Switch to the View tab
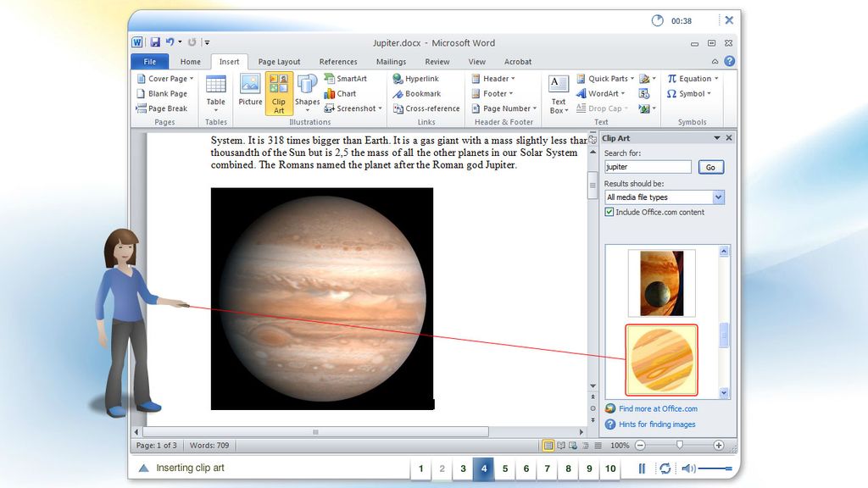Viewport: 868px width, 488px height. pyautogui.click(x=476, y=61)
